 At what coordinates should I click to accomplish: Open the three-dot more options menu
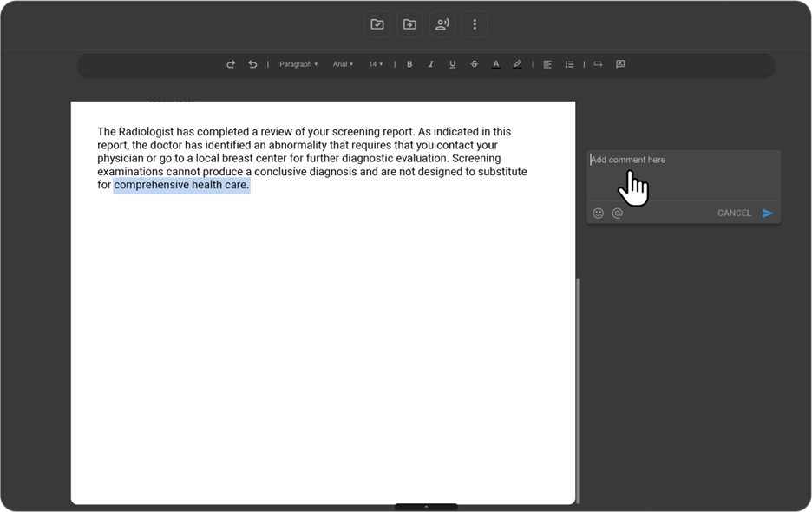click(475, 24)
